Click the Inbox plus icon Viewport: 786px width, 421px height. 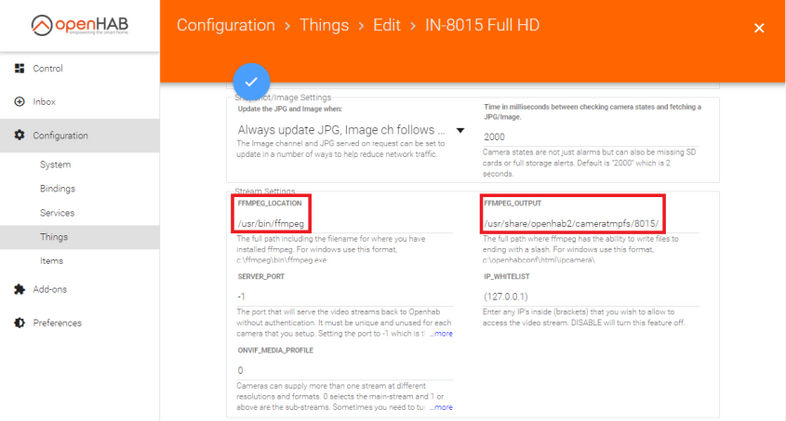click(19, 102)
